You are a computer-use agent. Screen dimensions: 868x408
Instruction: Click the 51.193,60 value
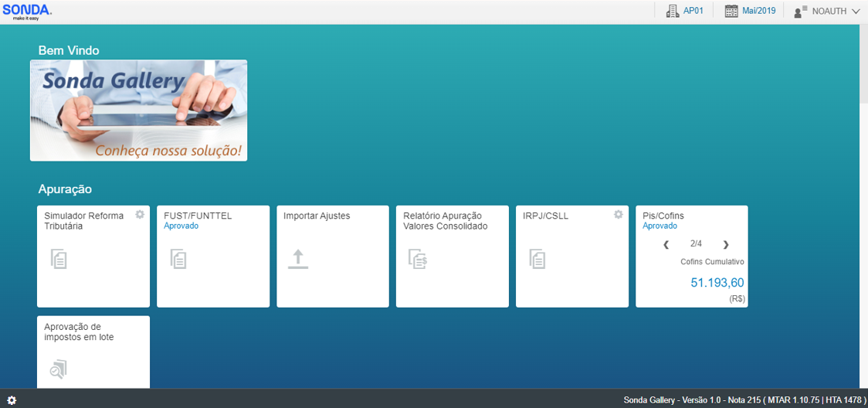(717, 283)
